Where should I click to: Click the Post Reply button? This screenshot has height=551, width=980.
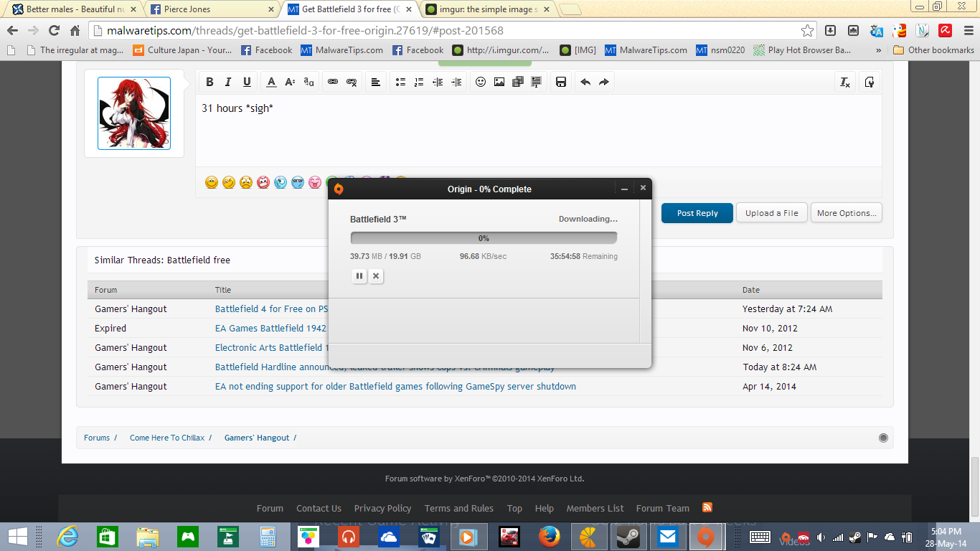pos(697,213)
